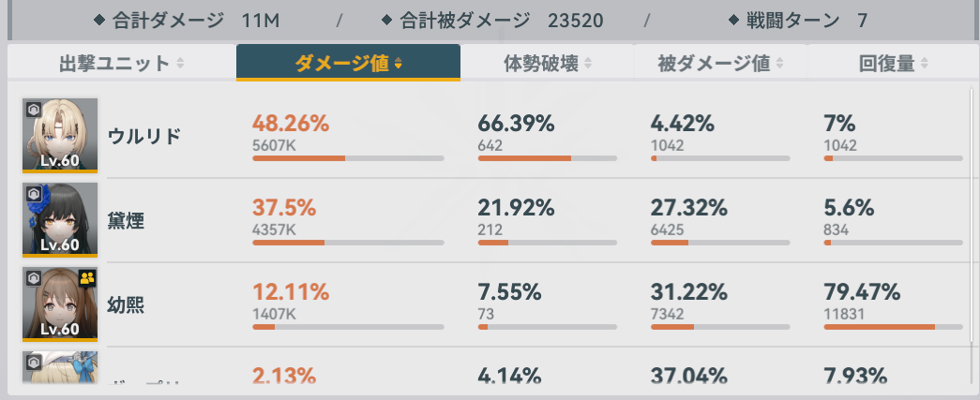Click the diamond icon beside 合計ダメージ

[x=98, y=20]
